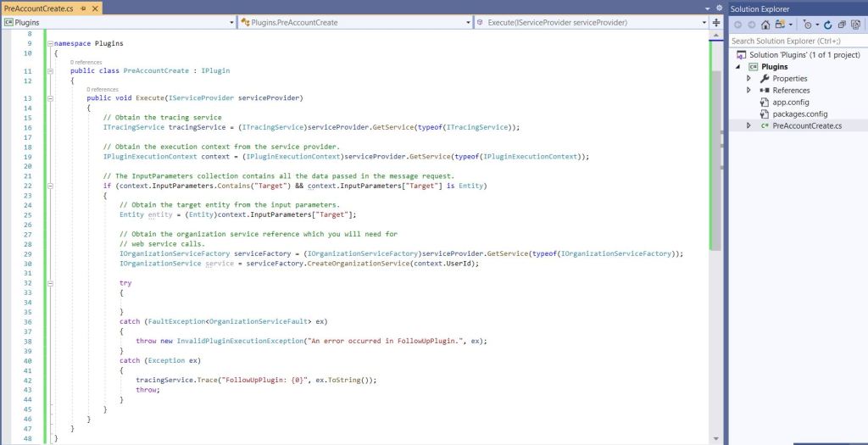Click the Collapse All icon in Solution Explorer
868x445 pixels.
[x=841, y=25]
